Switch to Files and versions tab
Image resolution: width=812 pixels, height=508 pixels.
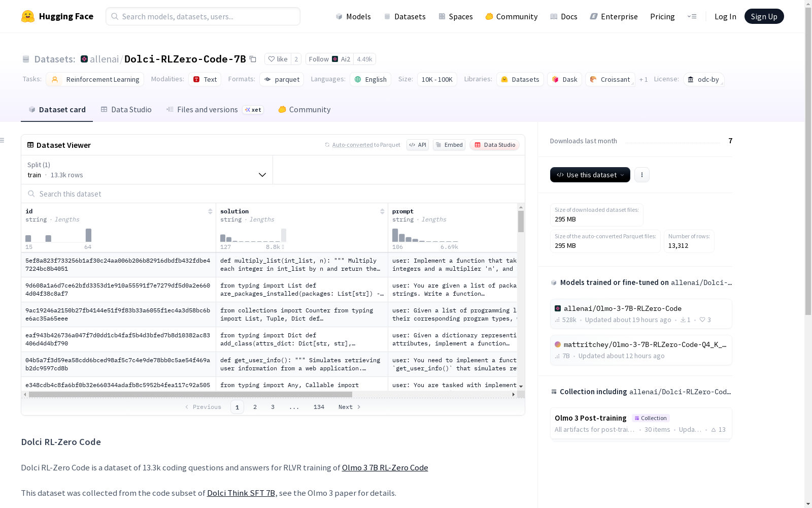point(215,109)
